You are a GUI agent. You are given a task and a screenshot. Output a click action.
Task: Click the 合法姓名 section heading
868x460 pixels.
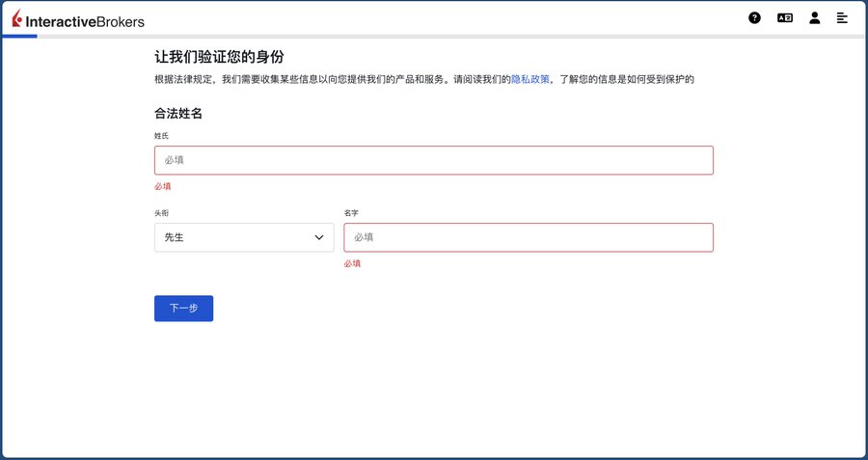[x=178, y=114]
